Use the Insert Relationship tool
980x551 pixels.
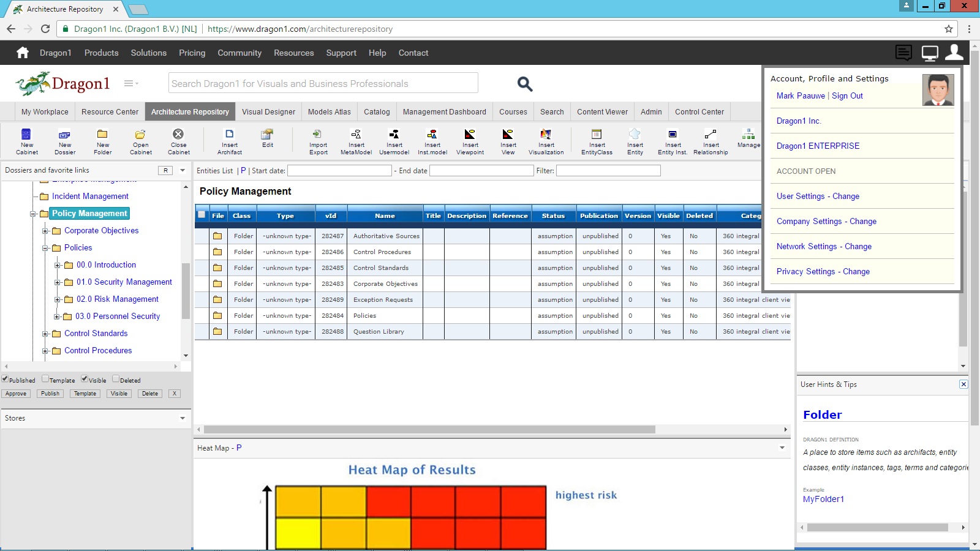tap(710, 141)
